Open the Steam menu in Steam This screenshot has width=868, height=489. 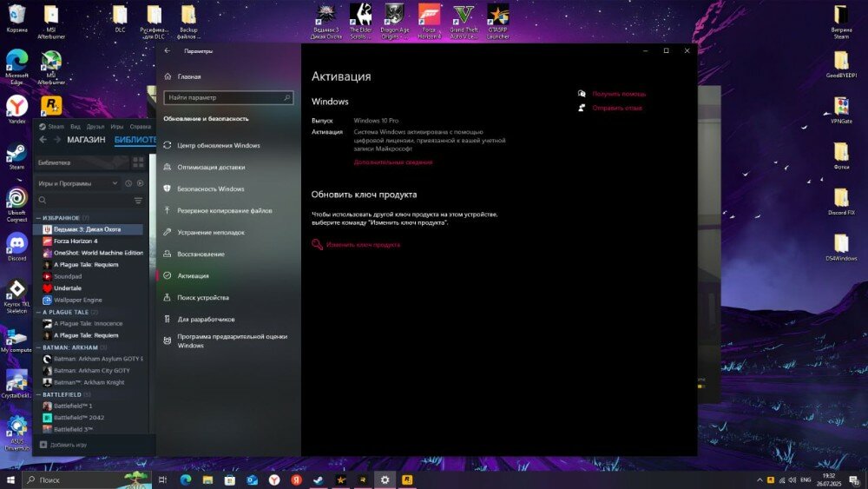pyautogui.click(x=56, y=127)
